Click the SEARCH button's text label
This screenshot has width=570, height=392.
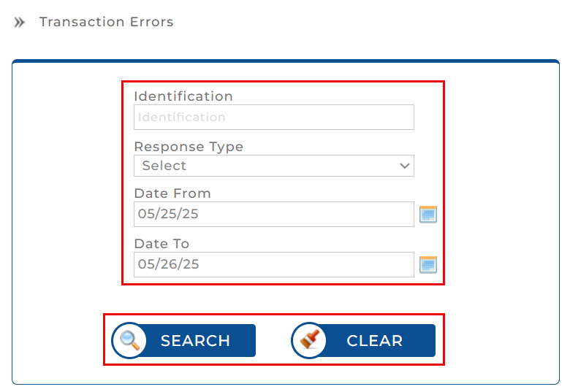pyautogui.click(x=195, y=341)
